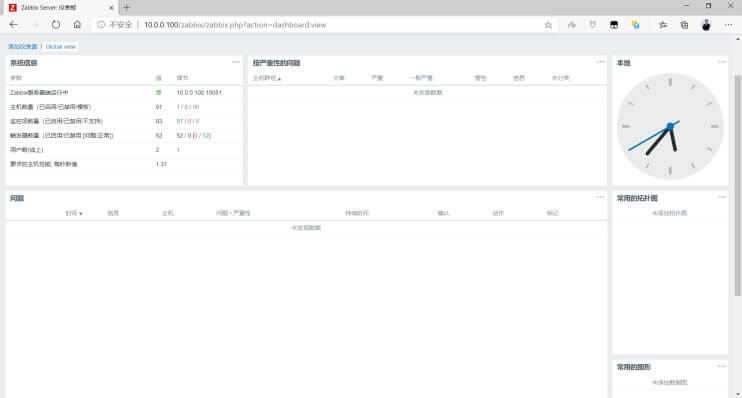Open browser settings and more menu
742x398 pixels.
click(x=728, y=25)
